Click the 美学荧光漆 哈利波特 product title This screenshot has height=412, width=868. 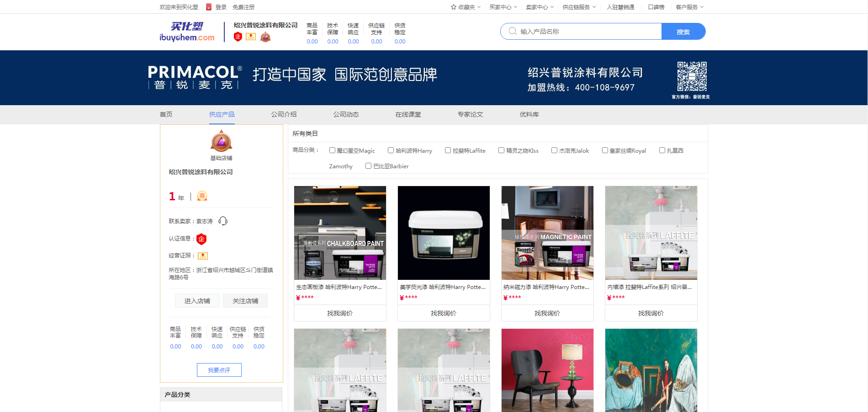click(x=443, y=287)
